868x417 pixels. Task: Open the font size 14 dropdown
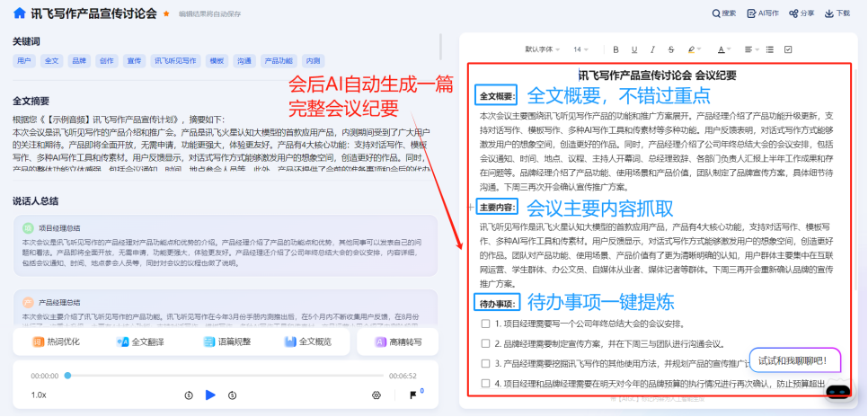click(x=580, y=49)
